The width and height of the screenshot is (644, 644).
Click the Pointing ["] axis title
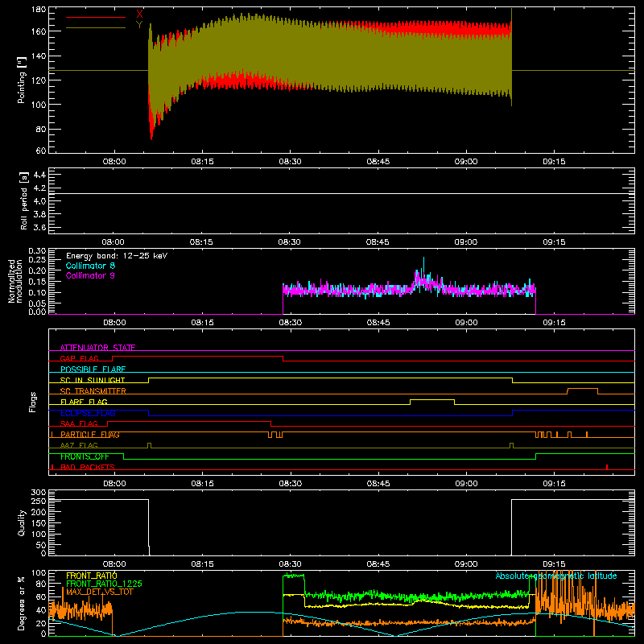coord(22,80)
